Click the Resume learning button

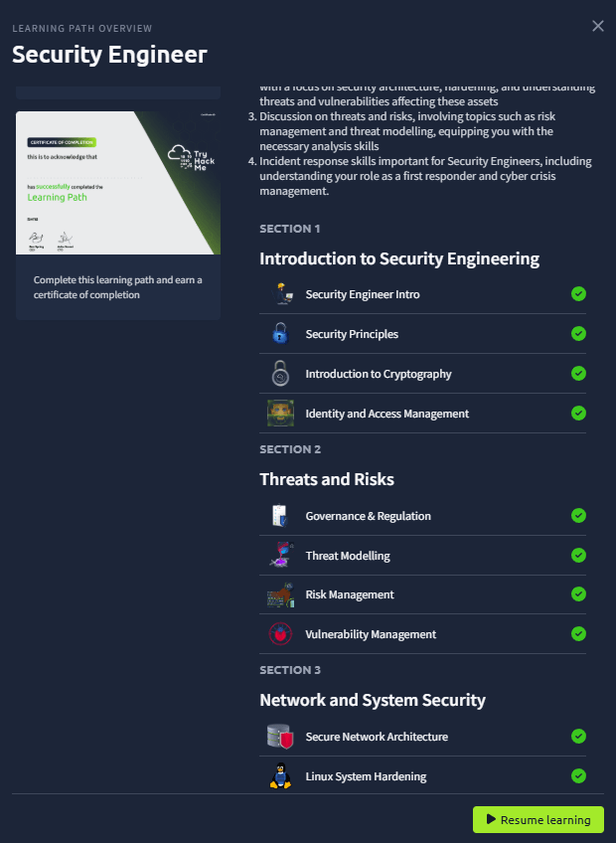click(x=539, y=819)
